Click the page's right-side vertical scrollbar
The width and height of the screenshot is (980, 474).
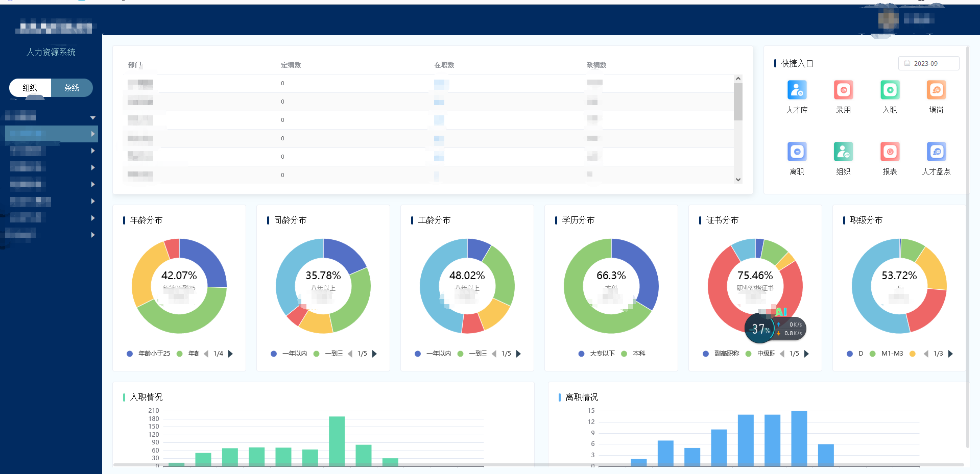click(x=968, y=247)
